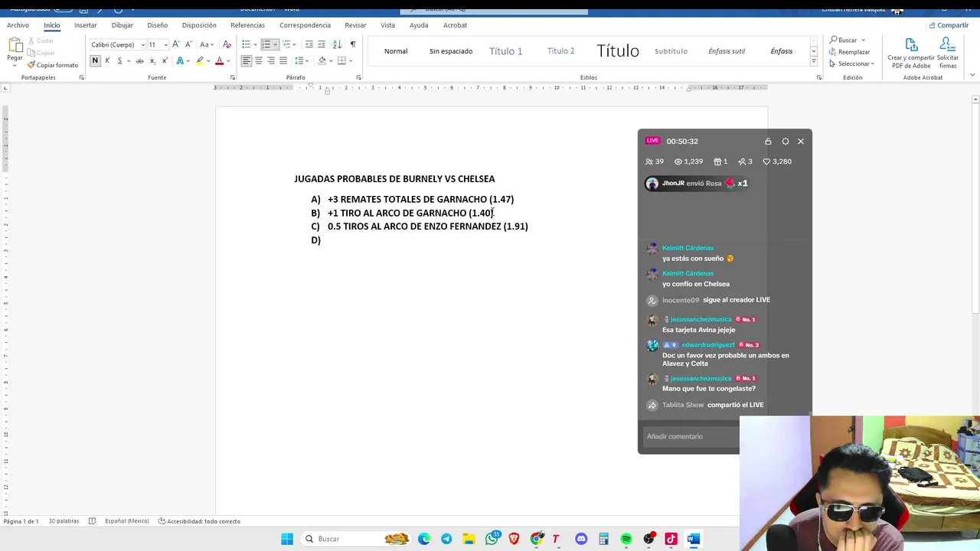Click Añadir comentario field
This screenshot has width=980, height=551.
click(x=691, y=436)
